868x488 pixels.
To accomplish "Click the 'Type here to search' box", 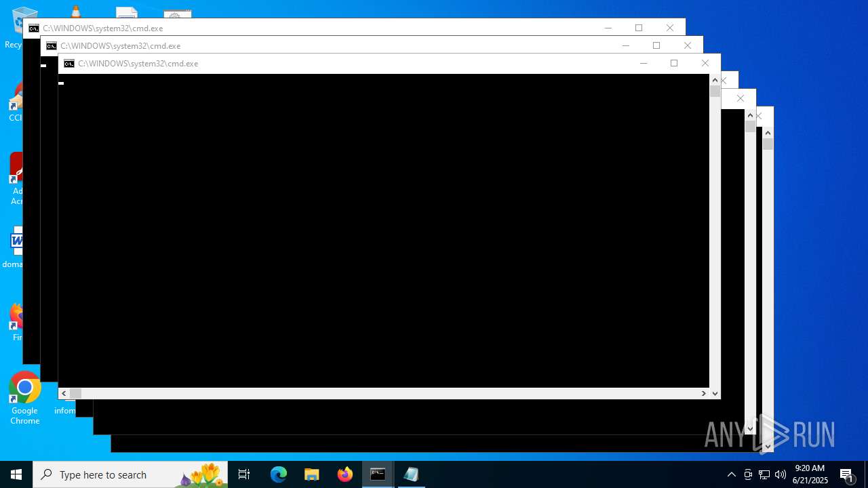I will pos(130,474).
